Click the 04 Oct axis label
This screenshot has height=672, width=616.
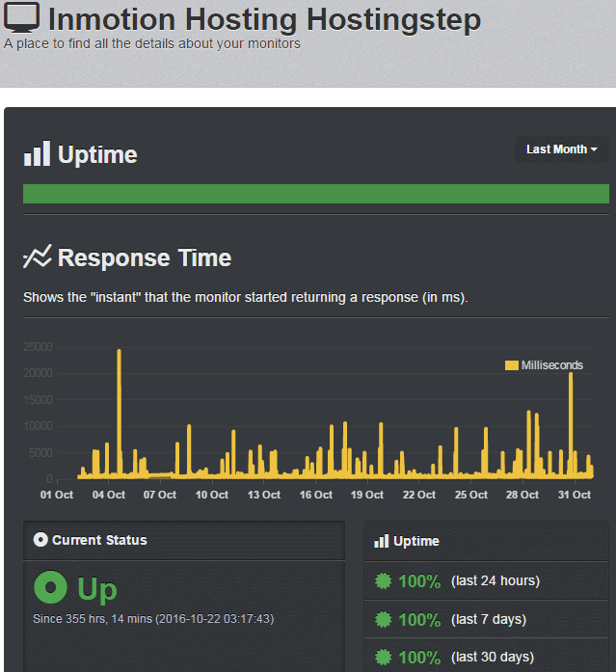point(109,495)
